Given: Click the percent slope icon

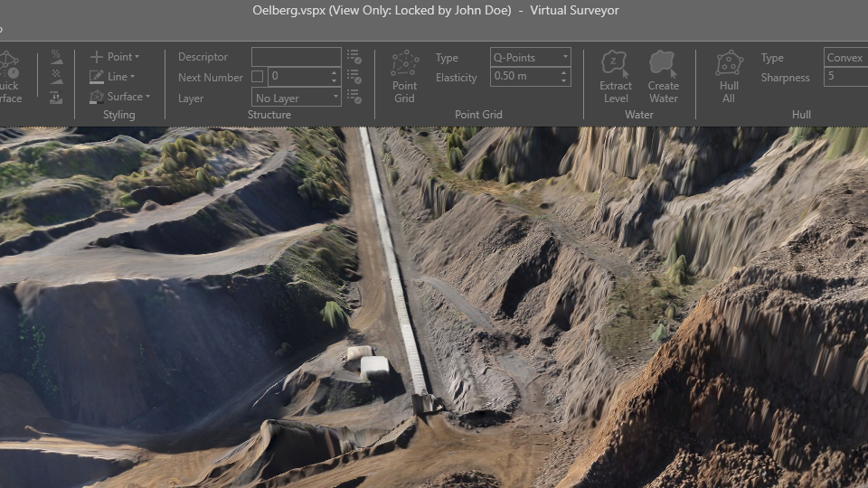Looking at the screenshot, I should [x=57, y=56].
